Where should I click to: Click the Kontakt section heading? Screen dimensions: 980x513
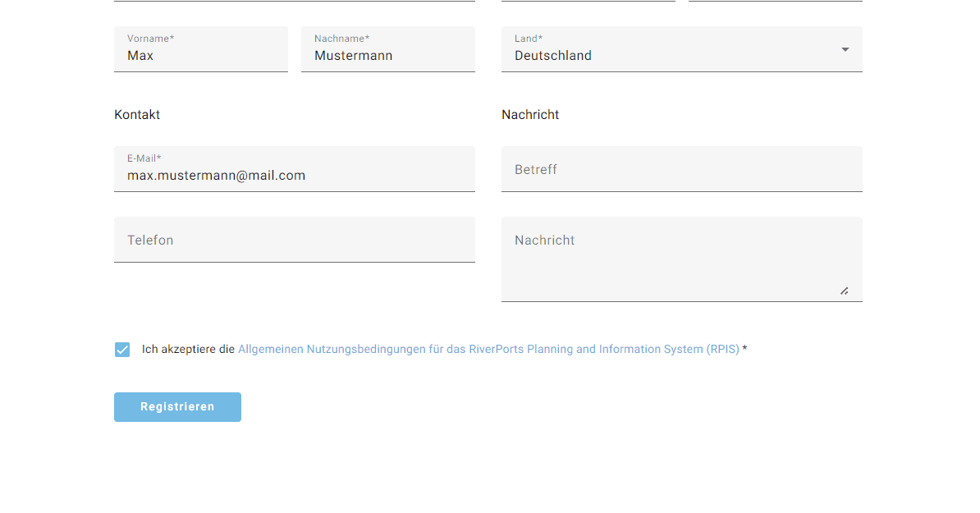click(137, 115)
